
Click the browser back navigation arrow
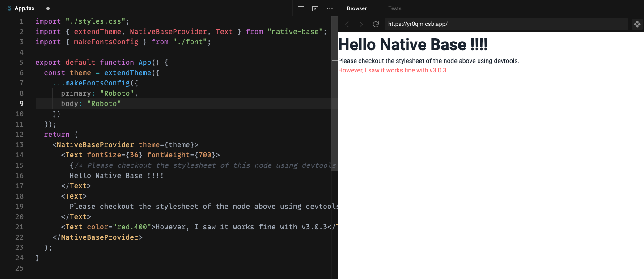tap(347, 24)
